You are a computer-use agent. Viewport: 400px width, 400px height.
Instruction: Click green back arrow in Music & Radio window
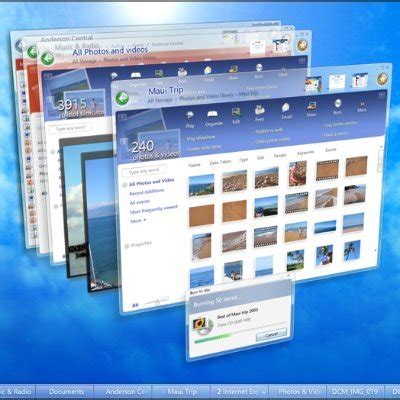pos(33,52)
